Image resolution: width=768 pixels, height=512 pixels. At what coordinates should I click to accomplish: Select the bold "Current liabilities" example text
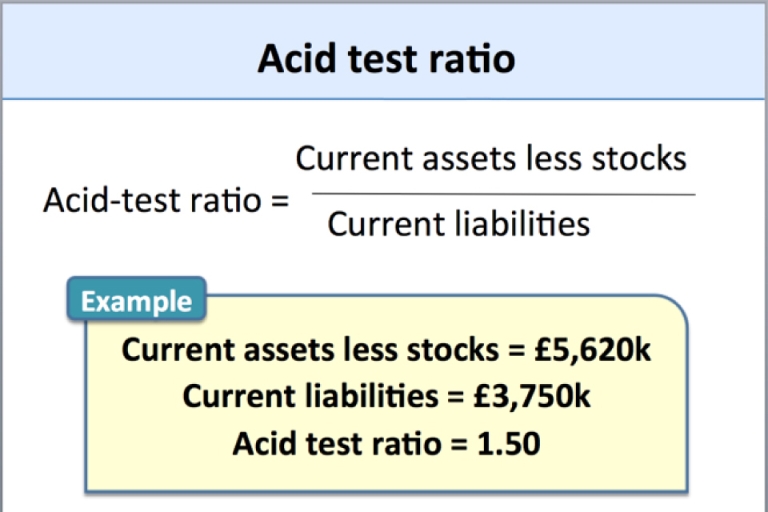[310, 397]
